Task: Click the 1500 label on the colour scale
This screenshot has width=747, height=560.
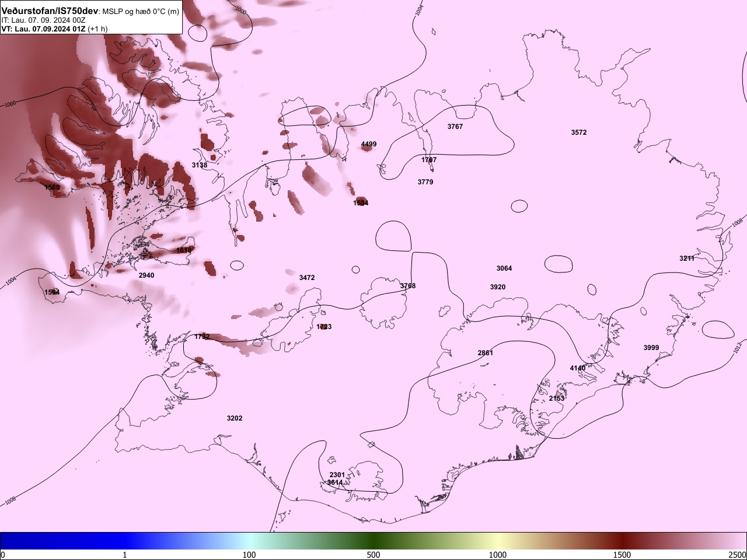Action: coord(622,554)
